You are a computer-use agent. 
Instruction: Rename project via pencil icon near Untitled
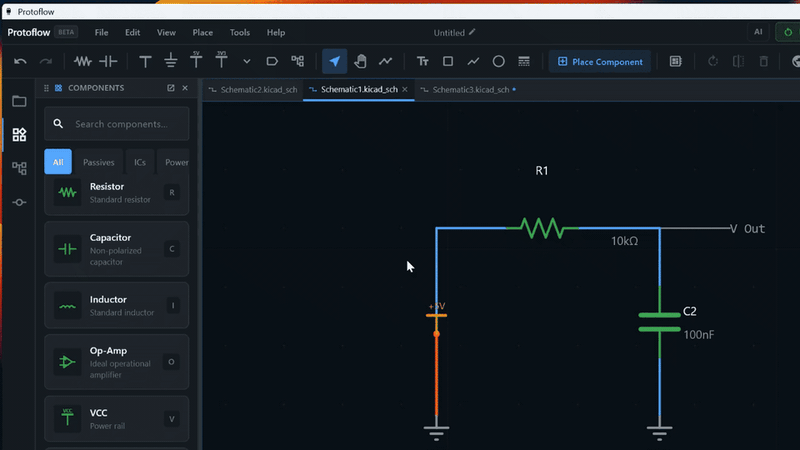472,32
